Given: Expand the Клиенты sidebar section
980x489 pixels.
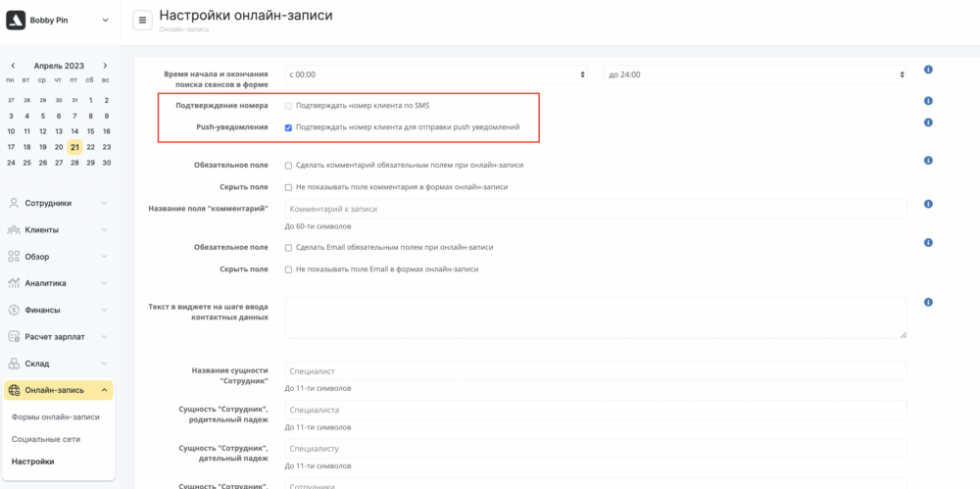Looking at the screenshot, I should click(x=59, y=229).
